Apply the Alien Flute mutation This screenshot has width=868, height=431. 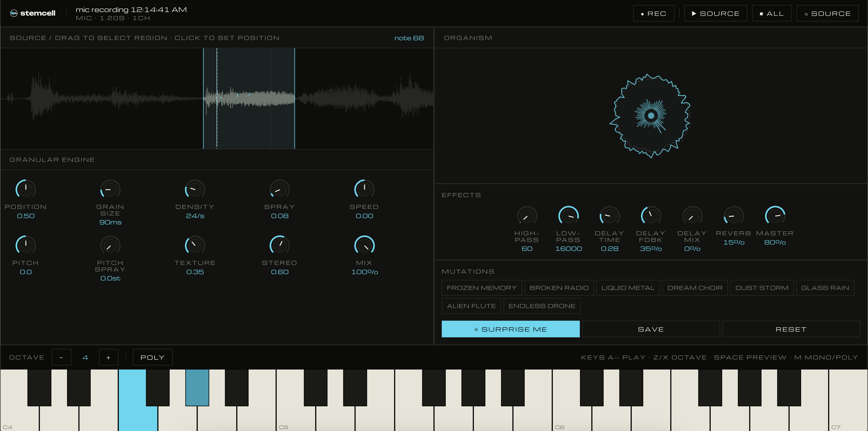pos(471,306)
